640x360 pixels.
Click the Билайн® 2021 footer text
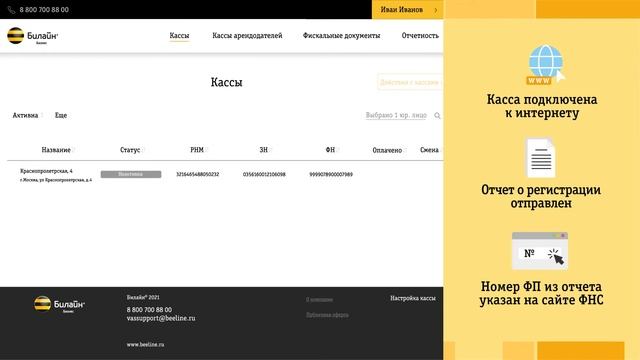click(x=143, y=298)
